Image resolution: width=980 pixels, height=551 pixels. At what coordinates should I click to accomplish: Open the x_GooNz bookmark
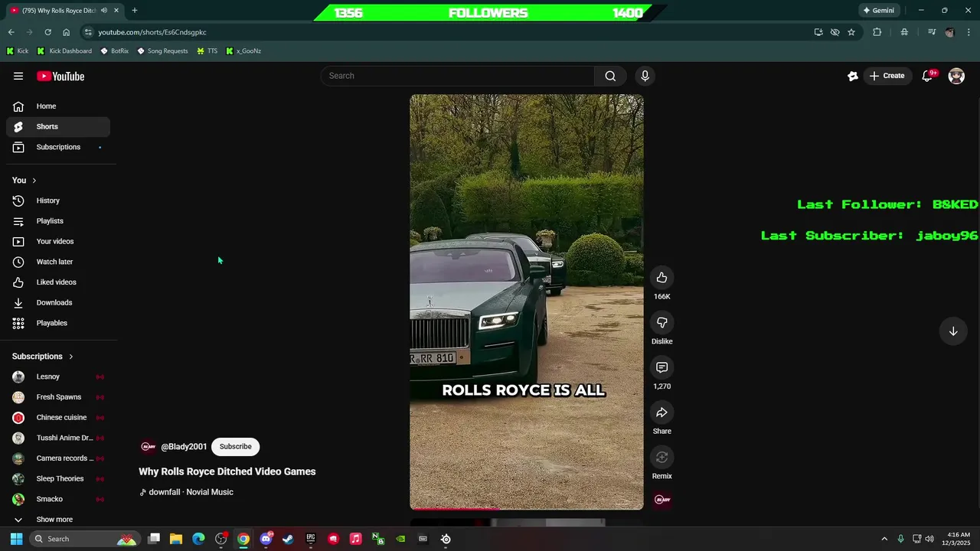[243, 51]
